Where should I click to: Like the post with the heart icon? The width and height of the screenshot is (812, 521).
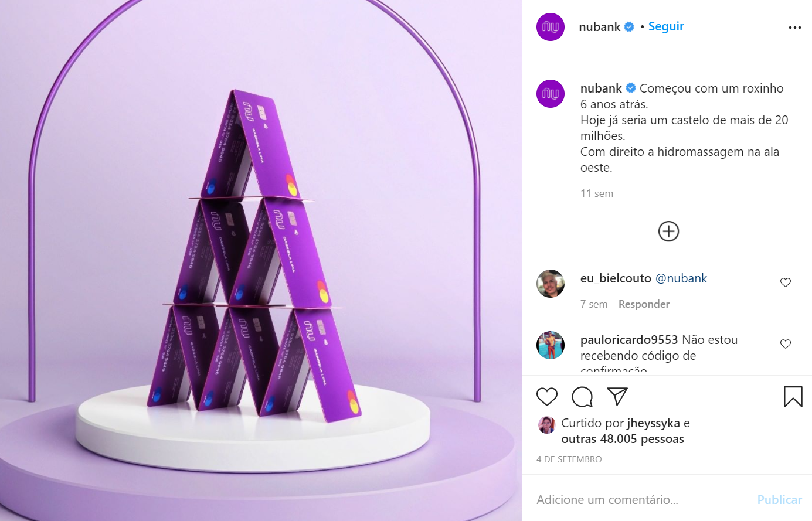[x=547, y=397]
